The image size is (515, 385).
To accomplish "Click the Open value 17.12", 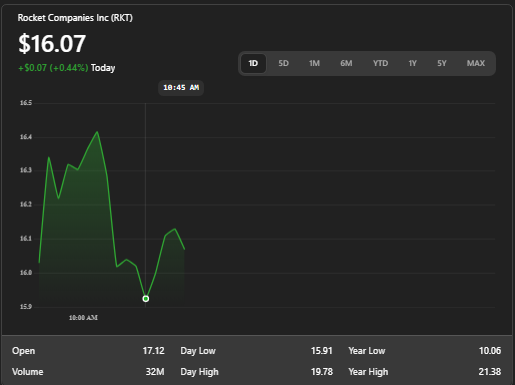I will [153, 351].
